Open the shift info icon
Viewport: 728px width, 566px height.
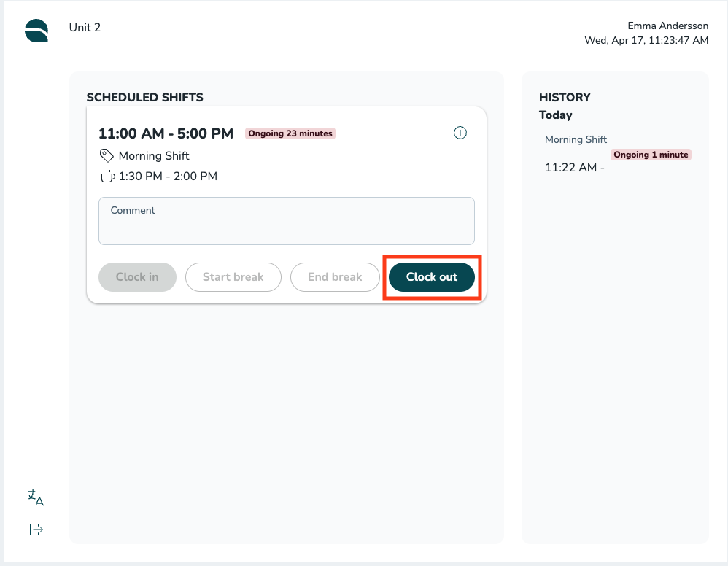[x=460, y=133]
